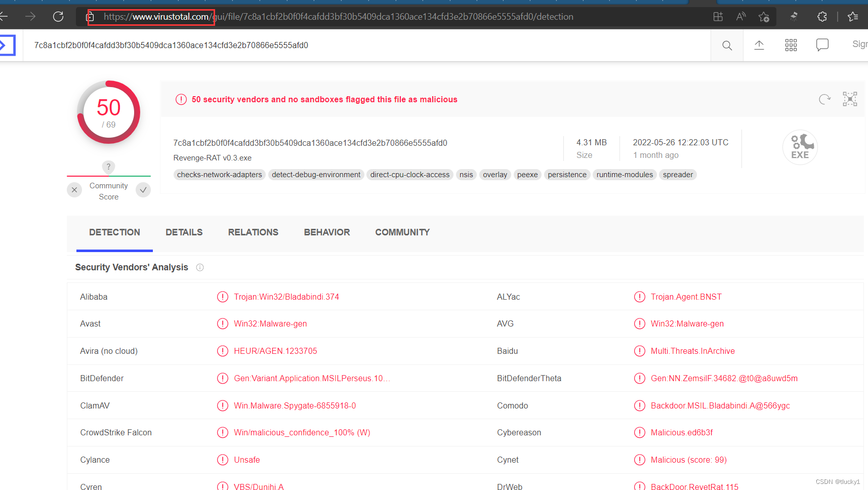
Task: Open the similar files graph icon
Action: click(850, 99)
